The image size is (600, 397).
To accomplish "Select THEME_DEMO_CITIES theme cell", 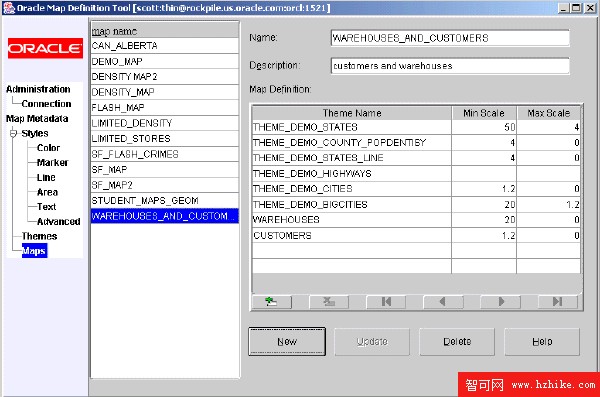I will pos(352,189).
